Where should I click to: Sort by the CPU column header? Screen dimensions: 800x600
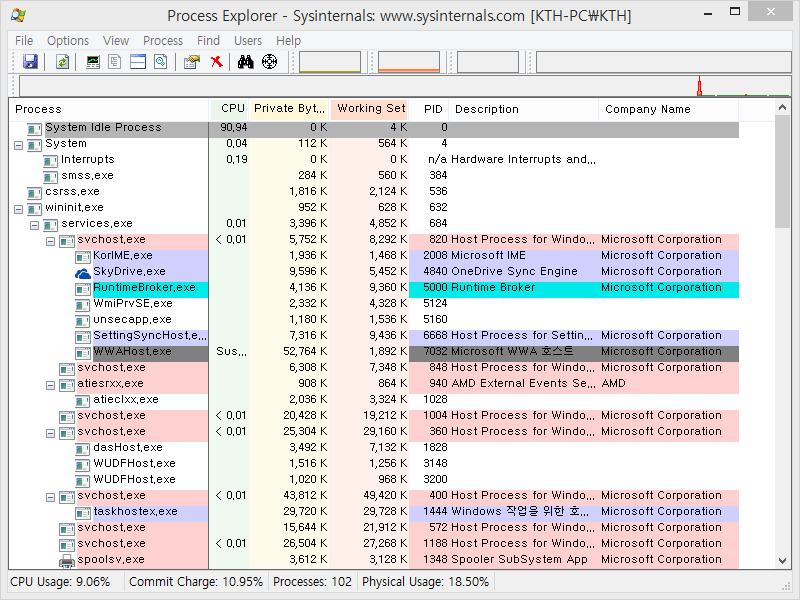pos(230,109)
